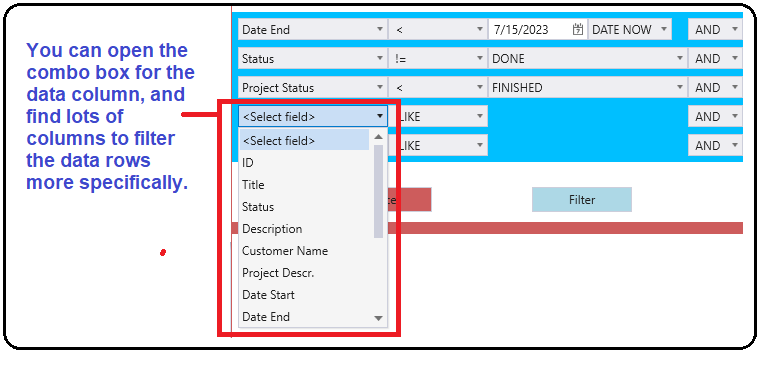Open the calendar picker beside 7/15/2023
The image size is (765, 376).
coord(578,29)
